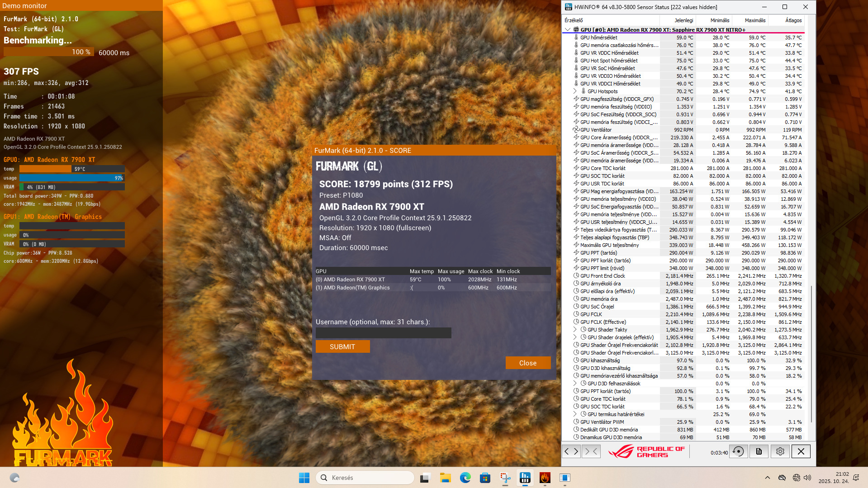Click the clock icon beside GPU Front End Clock
Viewport: 868px width, 488px height.
point(576,276)
